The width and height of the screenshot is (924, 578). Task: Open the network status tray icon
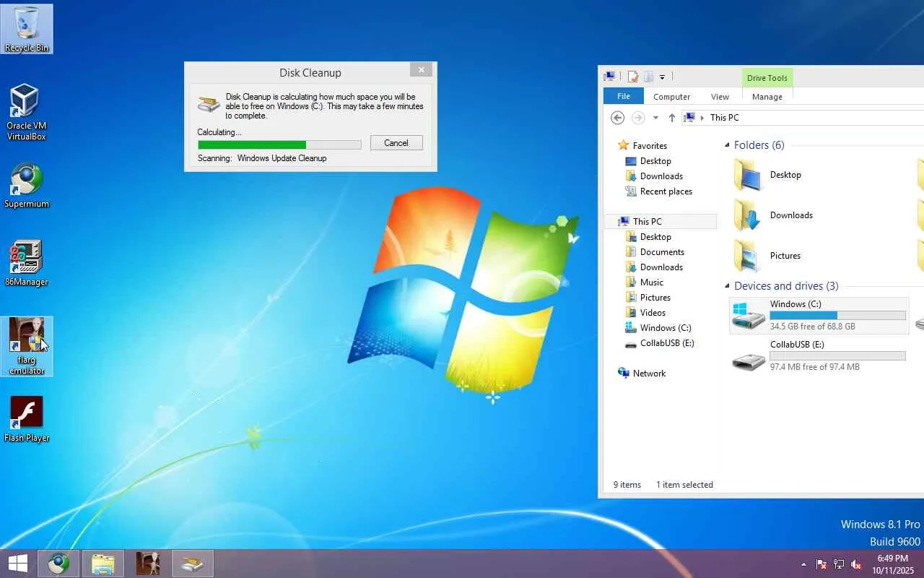(x=839, y=564)
